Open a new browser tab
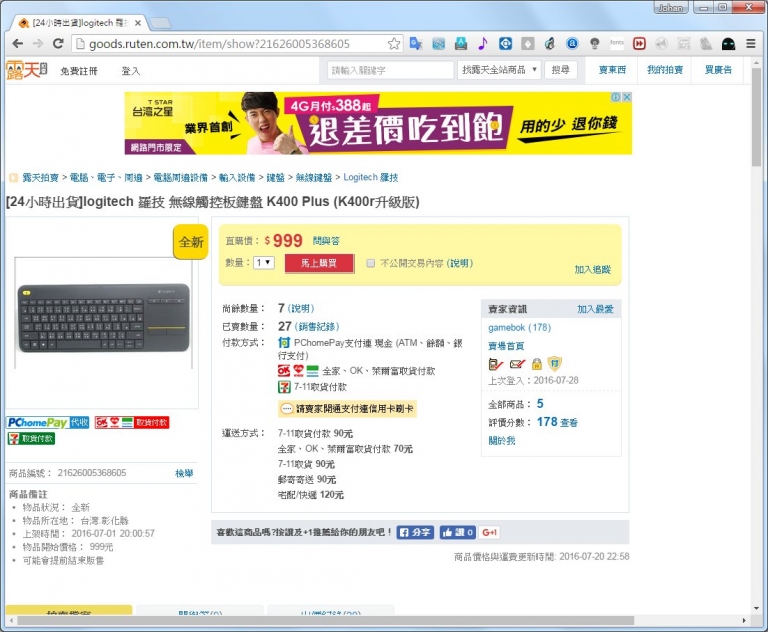 [x=160, y=23]
